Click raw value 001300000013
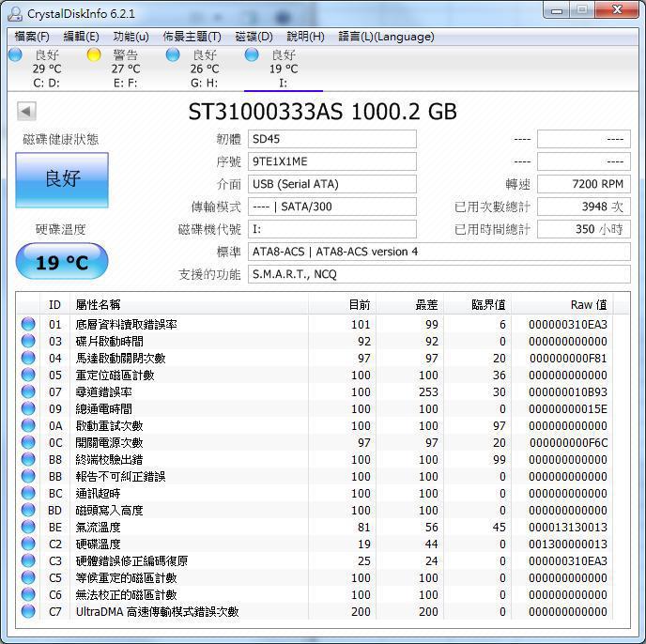 click(x=568, y=544)
